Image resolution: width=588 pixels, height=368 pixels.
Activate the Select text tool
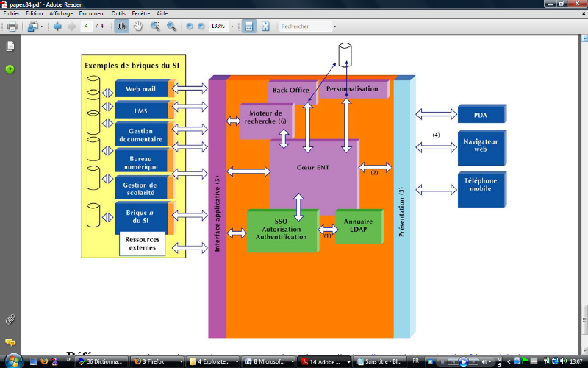coord(122,26)
